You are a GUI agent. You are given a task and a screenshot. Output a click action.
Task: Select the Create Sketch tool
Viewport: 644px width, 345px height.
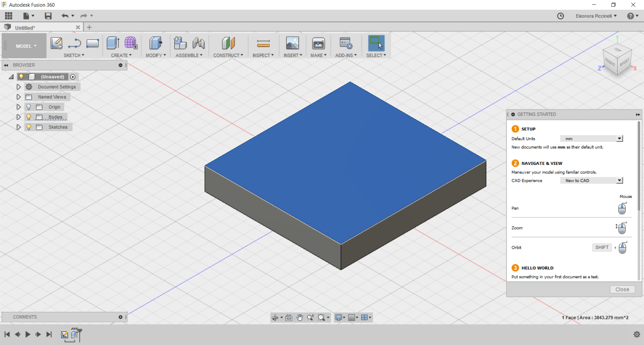point(56,43)
